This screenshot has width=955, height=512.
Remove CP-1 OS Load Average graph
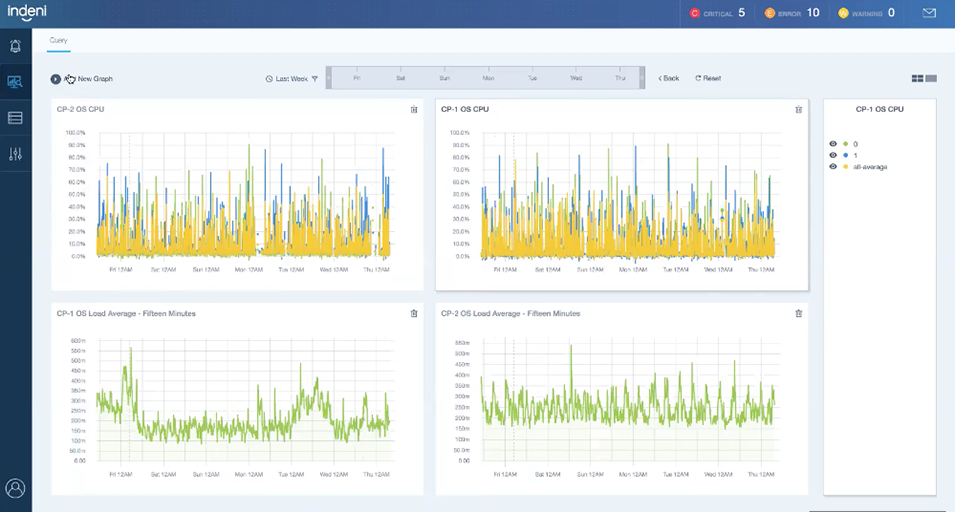pyautogui.click(x=414, y=314)
